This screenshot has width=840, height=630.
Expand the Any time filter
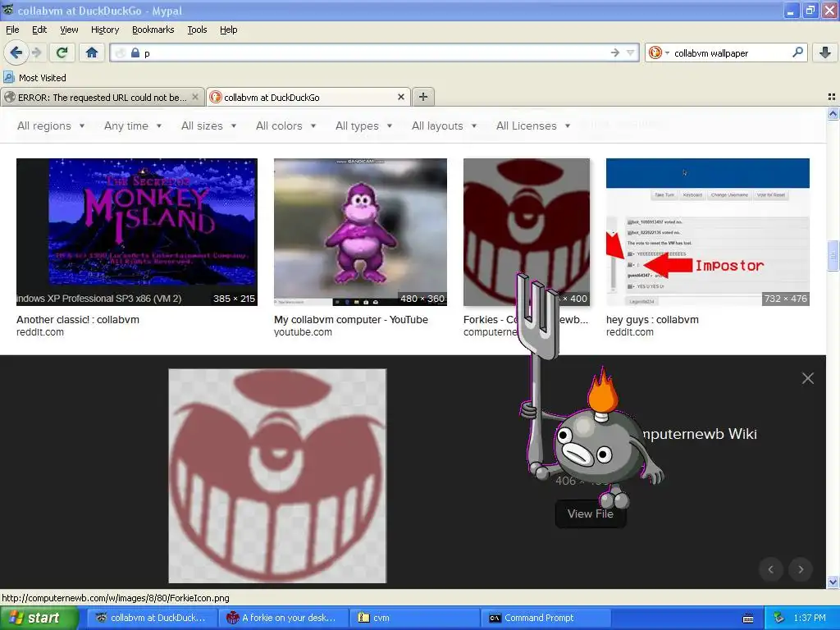pos(133,126)
